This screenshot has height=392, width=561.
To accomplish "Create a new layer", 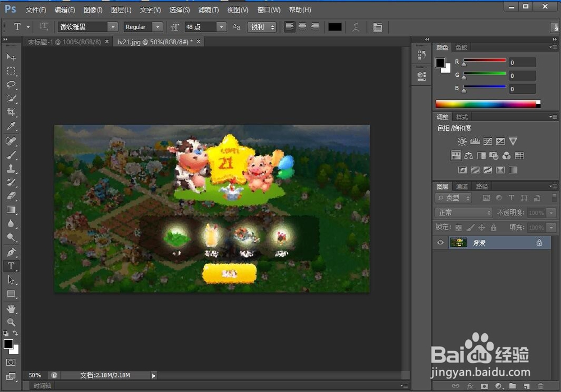I will [x=527, y=386].
